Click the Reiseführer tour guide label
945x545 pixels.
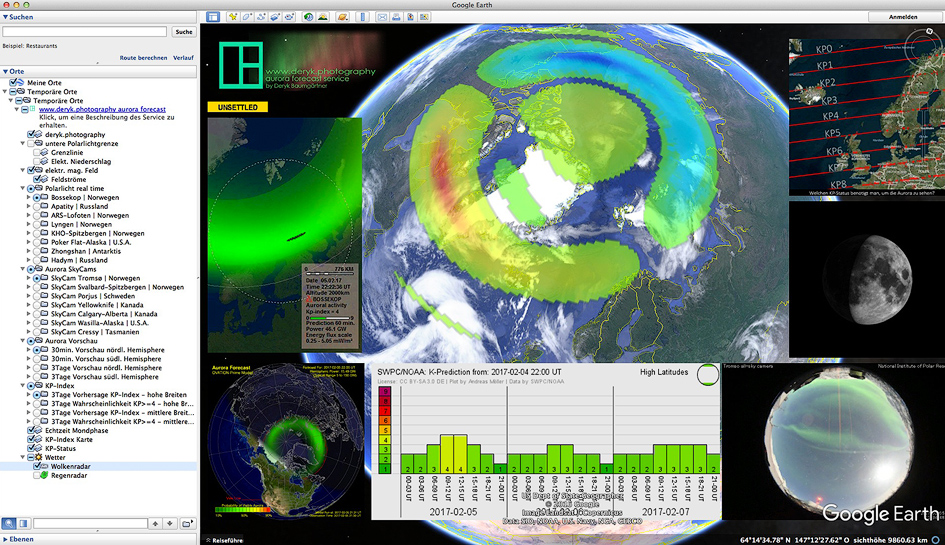coord(227,540)
